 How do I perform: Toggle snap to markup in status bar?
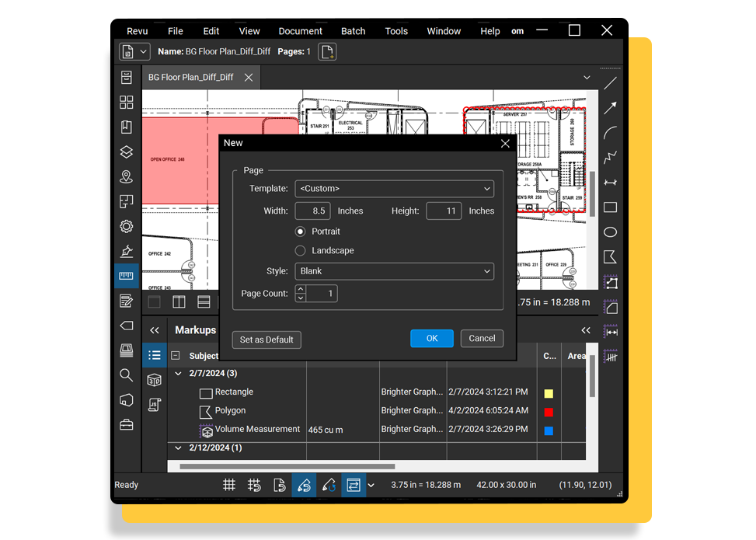[304, 485]
